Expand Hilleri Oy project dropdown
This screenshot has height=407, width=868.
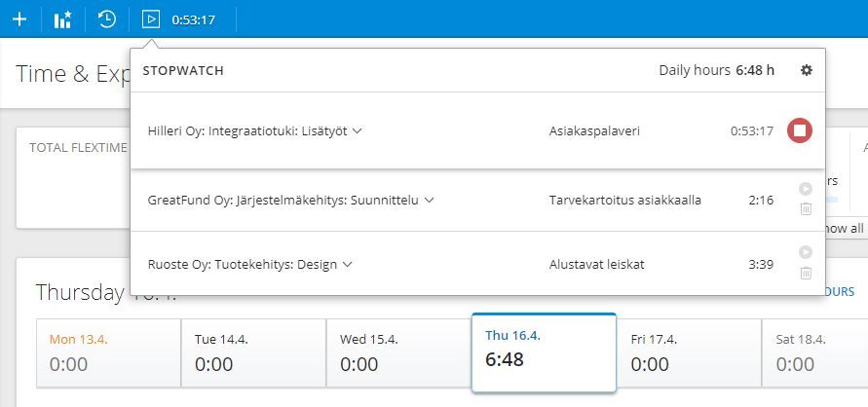358,130
